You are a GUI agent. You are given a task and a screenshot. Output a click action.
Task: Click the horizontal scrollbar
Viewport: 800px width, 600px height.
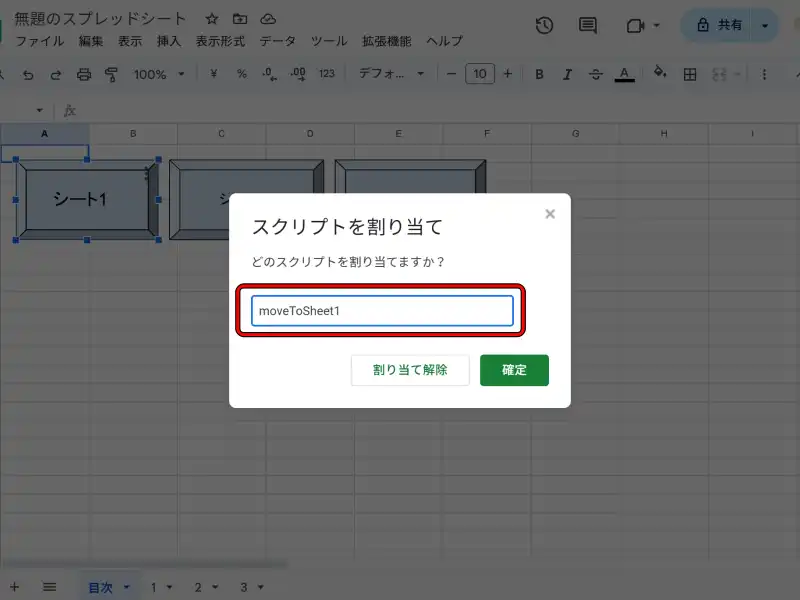144,564
